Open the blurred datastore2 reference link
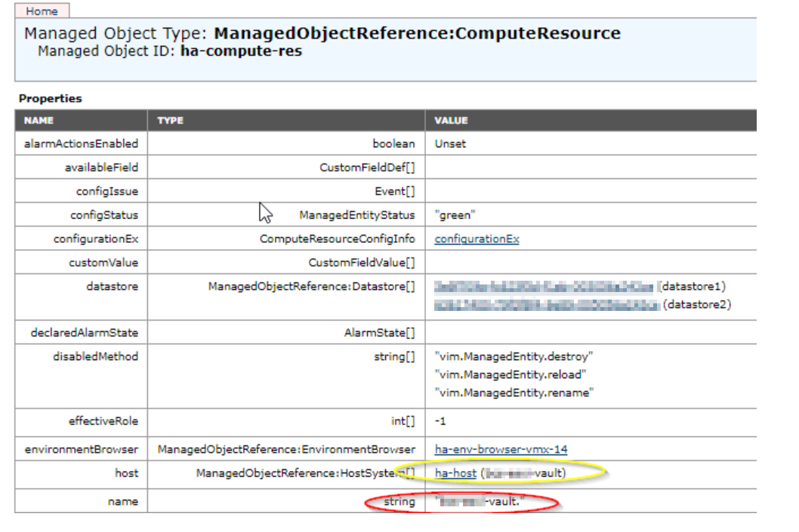 [546, 304]
